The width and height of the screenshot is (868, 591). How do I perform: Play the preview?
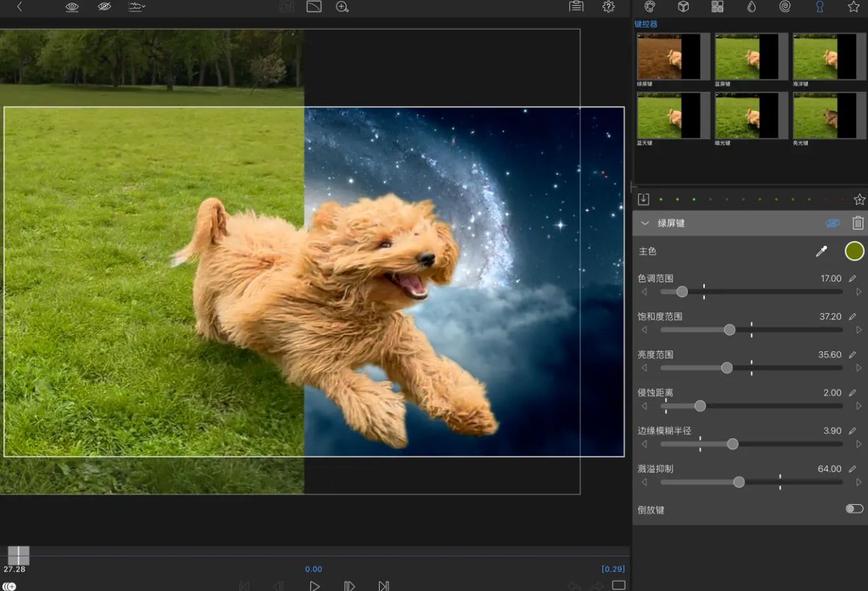click(315, 586)
